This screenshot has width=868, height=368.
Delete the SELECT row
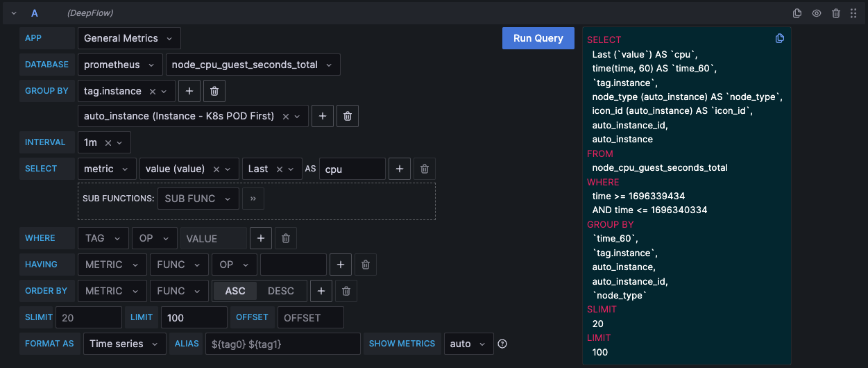425,169
